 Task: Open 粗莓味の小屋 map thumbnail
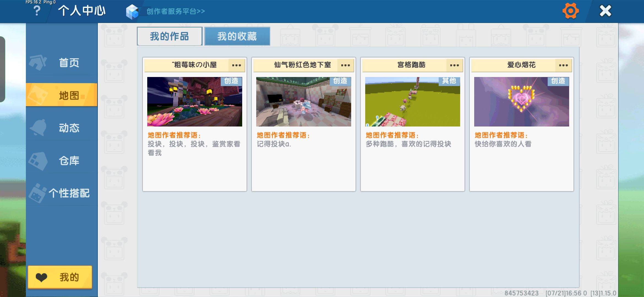(x=195, y=102)
